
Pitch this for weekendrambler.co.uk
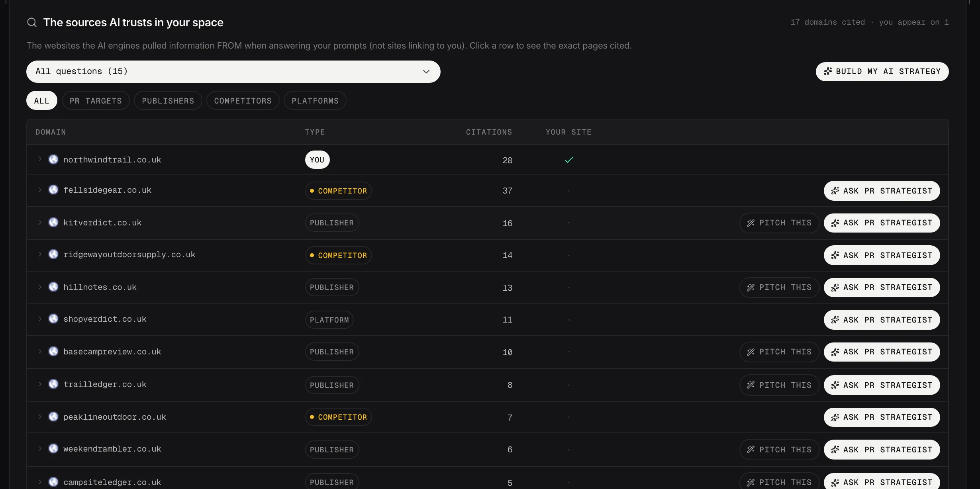point(779,450)
